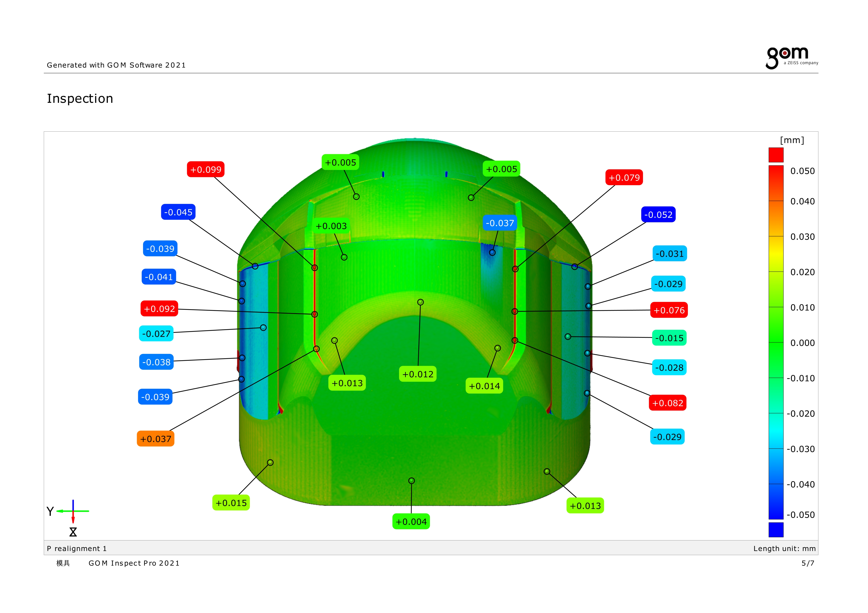Screen dimensions: 868x613
Task: Select the +0.015 deviation label
Action: point(231,503)
